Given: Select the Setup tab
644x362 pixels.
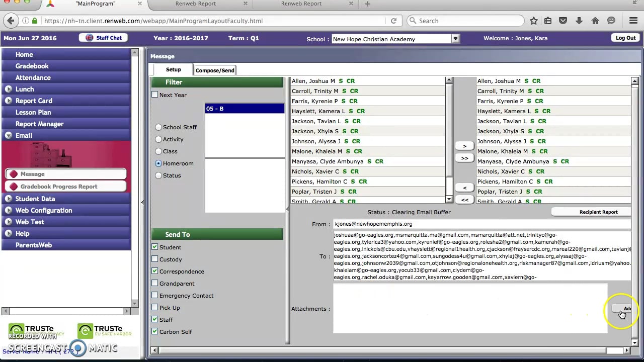Looking at the screenshot, I should (174, 70).
